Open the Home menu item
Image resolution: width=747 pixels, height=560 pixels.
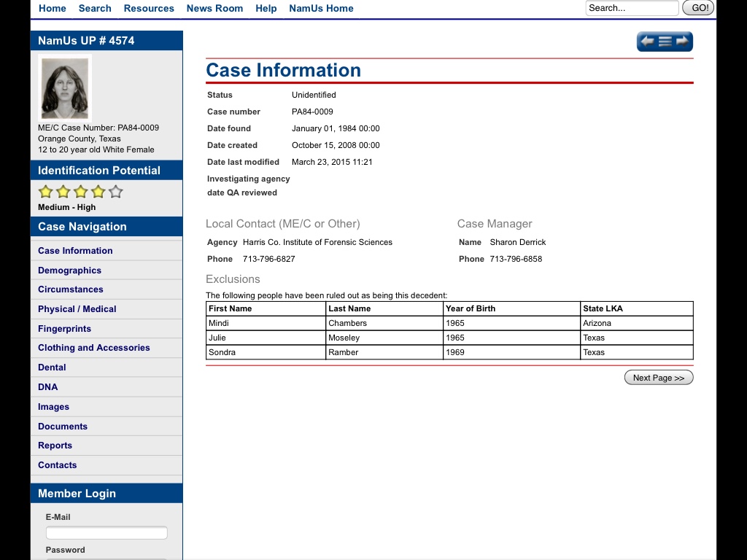[52, 8]
